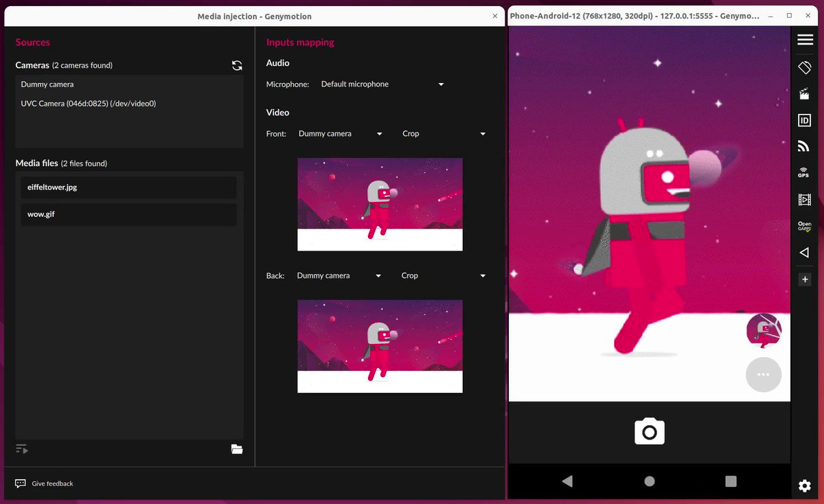Open the Genymotion hamburger menu
The image size is (824, 504).
(x=804, y=40)
